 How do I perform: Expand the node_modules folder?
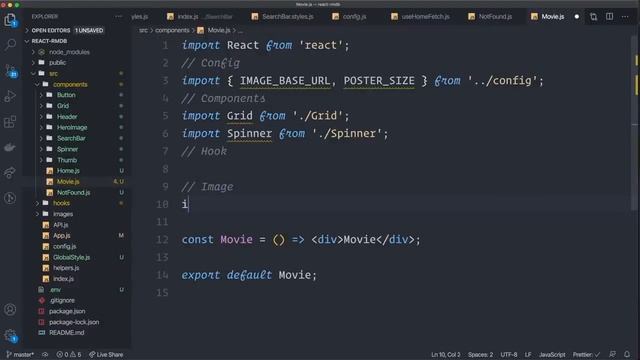pos(69,52)
